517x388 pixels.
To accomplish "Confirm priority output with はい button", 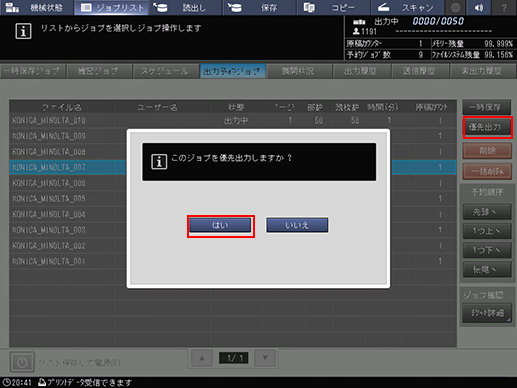I will tap(220, 225).
